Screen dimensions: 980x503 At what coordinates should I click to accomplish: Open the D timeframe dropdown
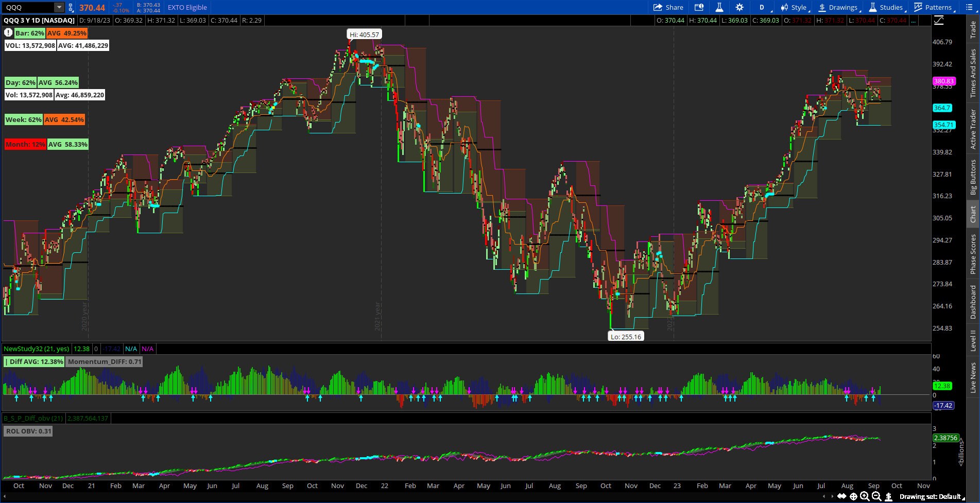coord(763,7)
